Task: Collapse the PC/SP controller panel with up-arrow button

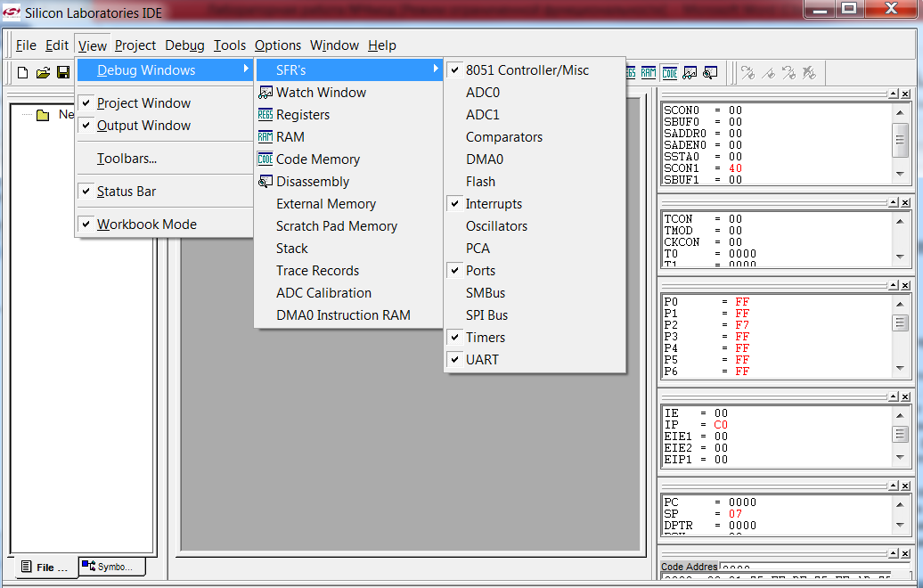Action: click(894, 486)
